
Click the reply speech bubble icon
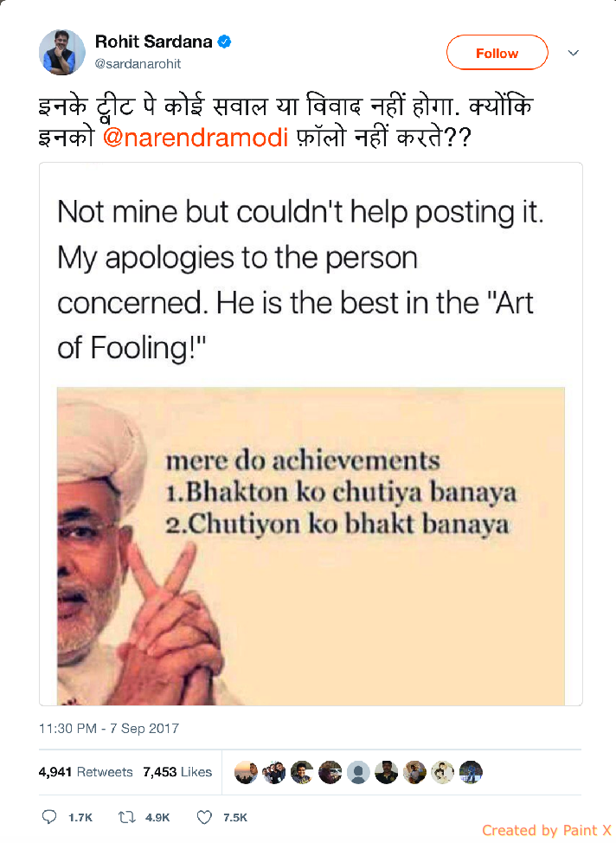coord(49,817)
